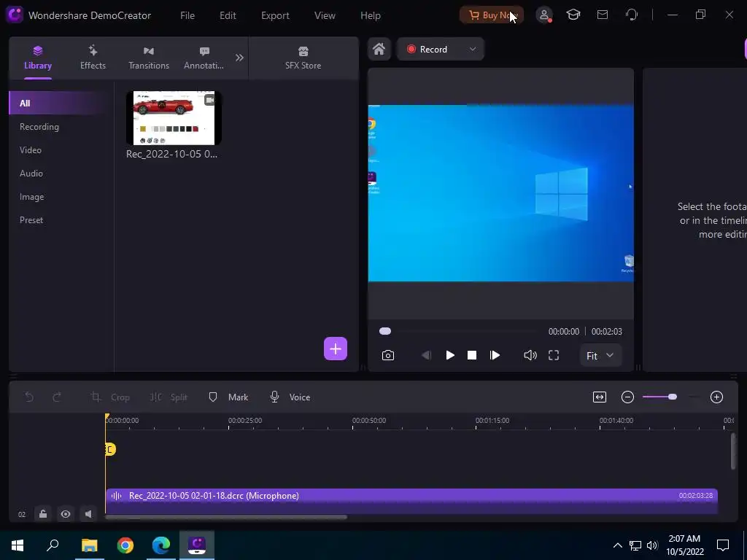747x560 pixels.
Task: Click the Wondershare DemoCreator logo icon
Action: click(15, 15)
